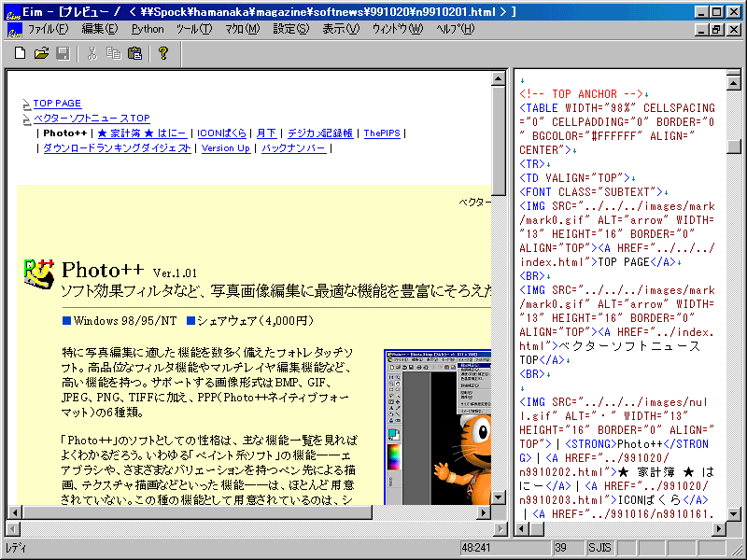
Task: Minimize the inner document window
Action: point(701,30)
